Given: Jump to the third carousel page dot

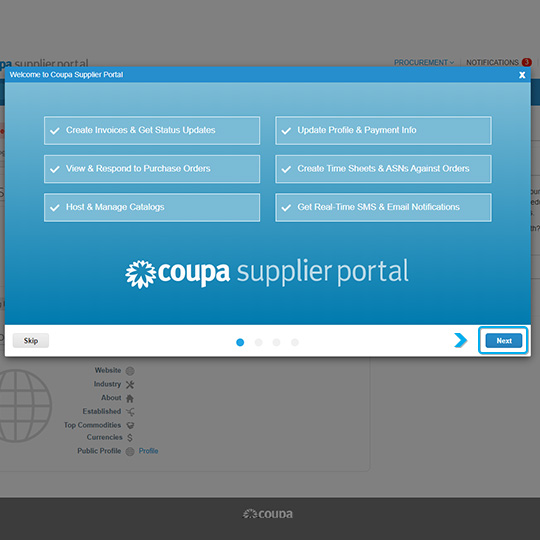Looking at the screenshot, I should [x=276, y=342].
